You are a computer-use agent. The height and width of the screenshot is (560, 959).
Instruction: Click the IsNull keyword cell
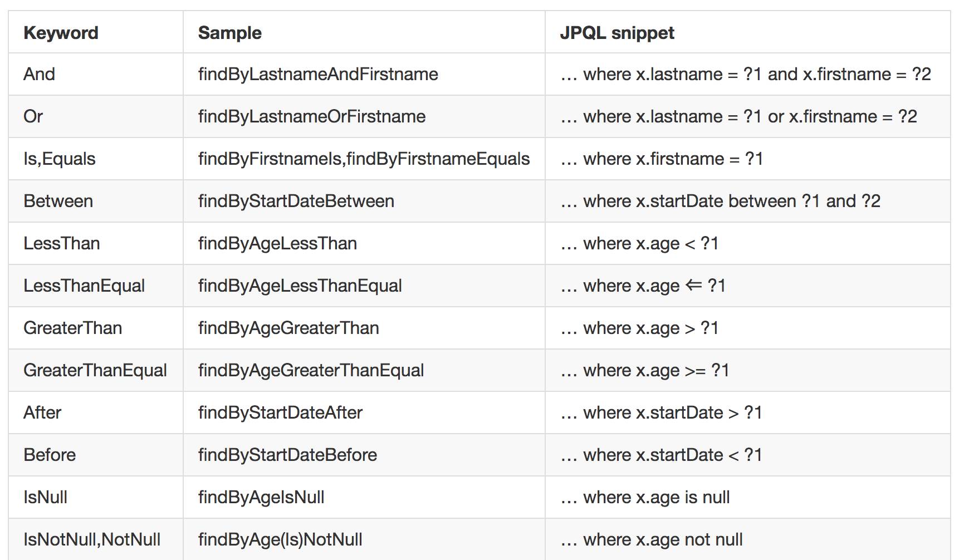(x=45, y=497)
